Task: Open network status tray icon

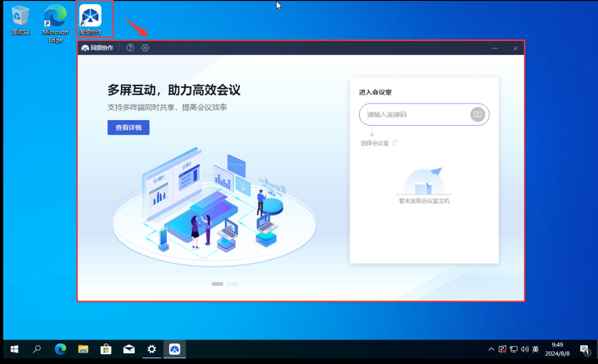Action: 514,349
